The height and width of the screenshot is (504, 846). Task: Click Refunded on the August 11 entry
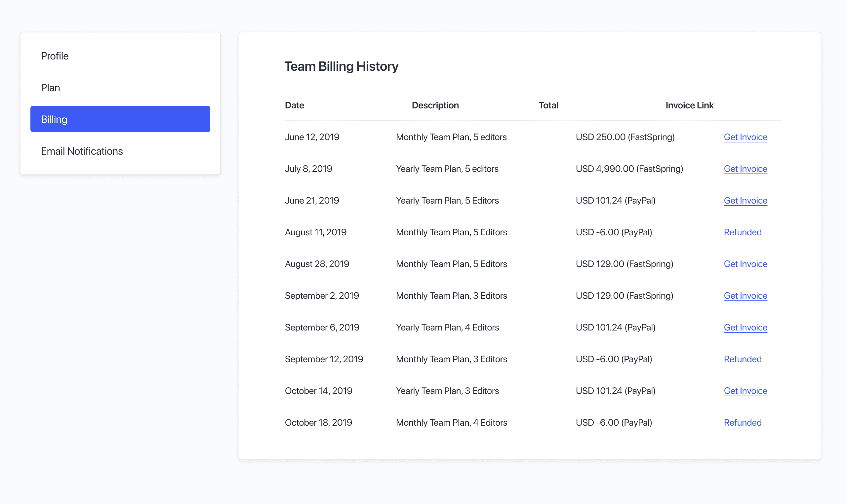point(743,232)
